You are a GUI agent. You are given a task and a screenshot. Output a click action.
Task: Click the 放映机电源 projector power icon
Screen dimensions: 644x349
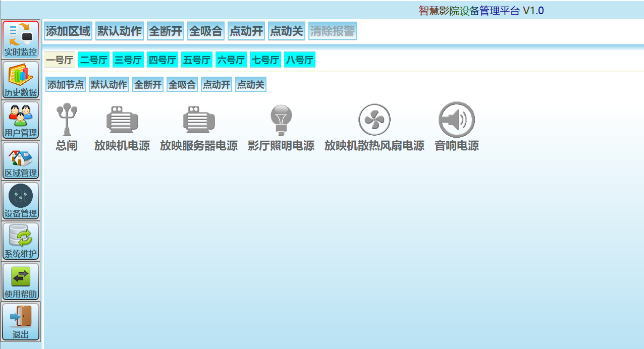122,120
